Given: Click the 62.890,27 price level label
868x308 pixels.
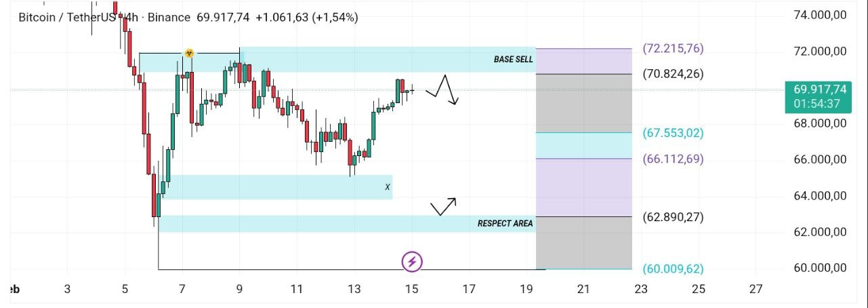Looking at the screenshot, I should [x=673, y=217].
